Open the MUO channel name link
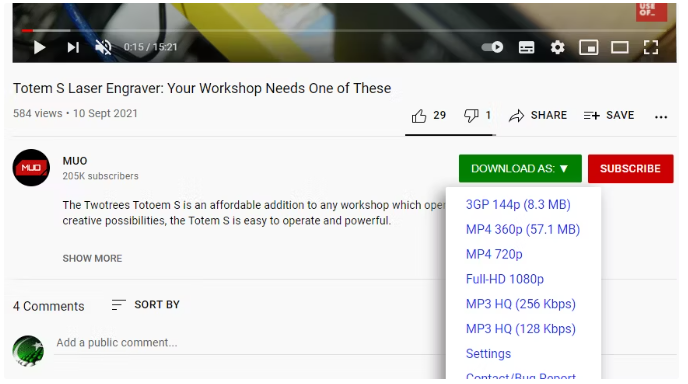 click(75, 161)
